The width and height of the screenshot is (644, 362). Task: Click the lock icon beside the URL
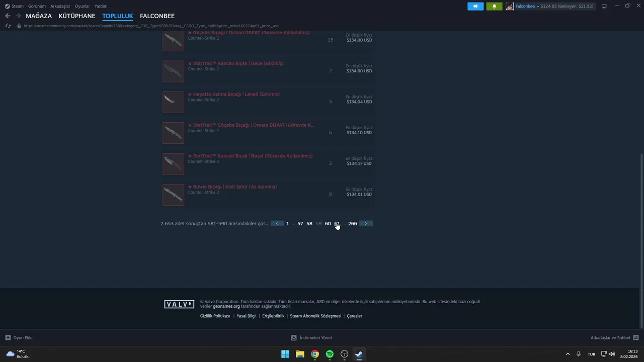pyautogui.click(x=19, y=26)
